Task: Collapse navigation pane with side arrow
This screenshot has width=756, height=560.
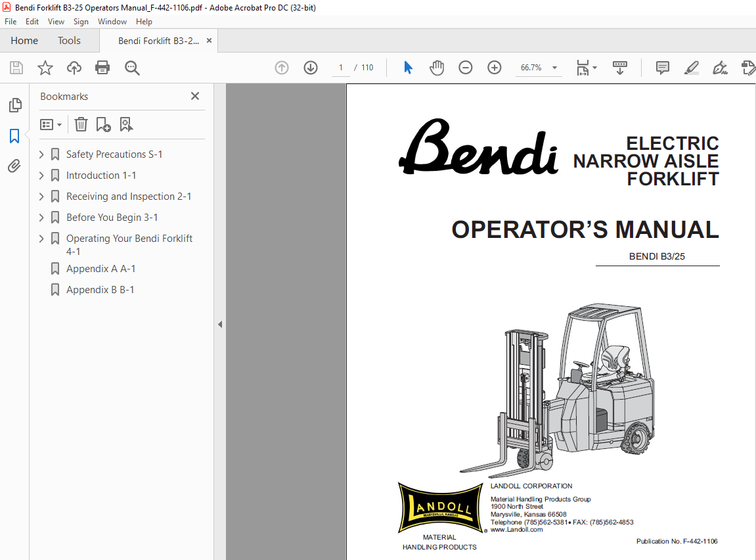Action: 220,324
